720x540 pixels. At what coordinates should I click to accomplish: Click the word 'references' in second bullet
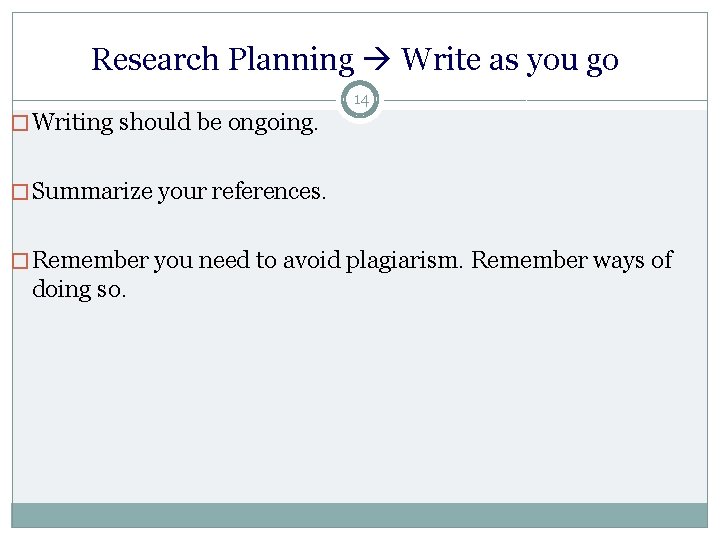pos(271,192)
